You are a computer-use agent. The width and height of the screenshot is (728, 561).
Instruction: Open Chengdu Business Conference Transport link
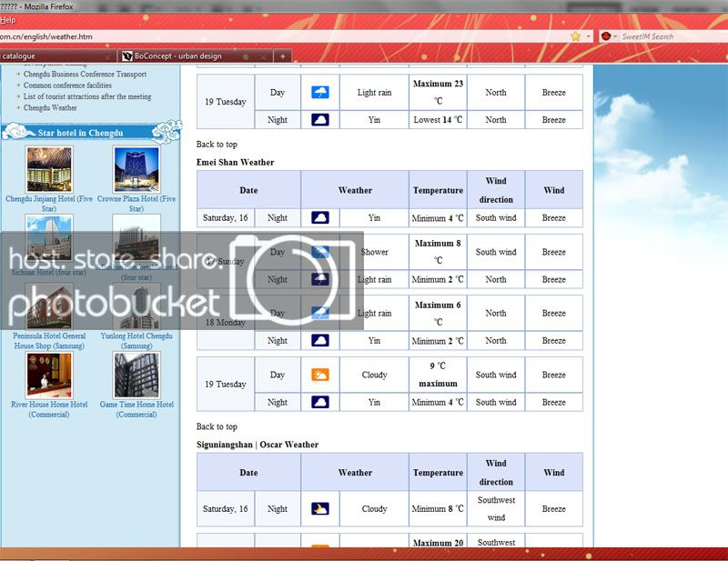(x=85, y=75)
